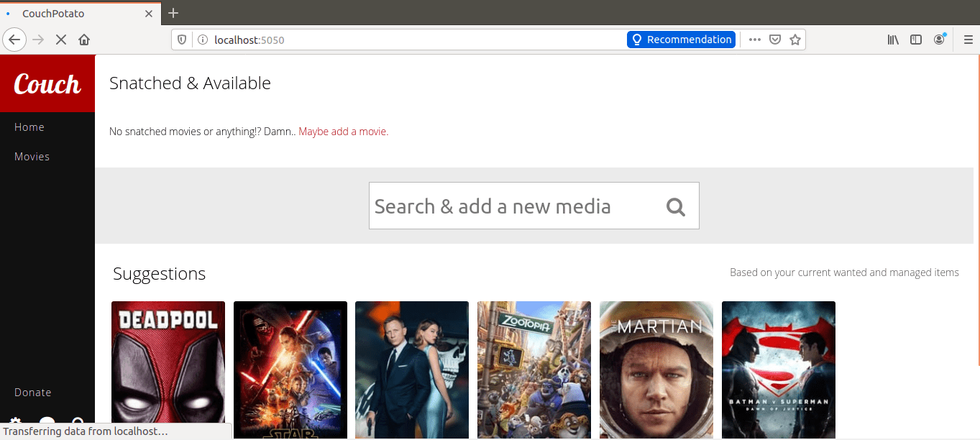
Task: Click the browser forward arrow
Action: tap(38, 40)
